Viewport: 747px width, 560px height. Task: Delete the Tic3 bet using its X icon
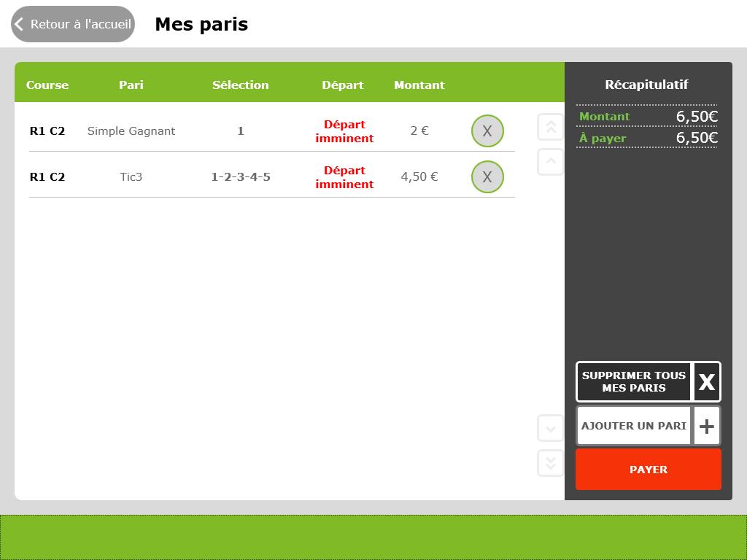click(487, 177)
